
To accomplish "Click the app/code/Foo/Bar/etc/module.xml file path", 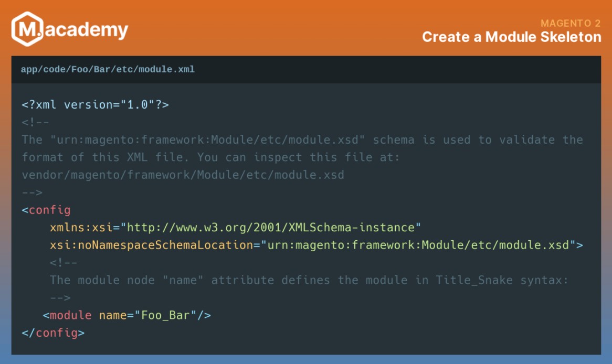I will pos(108,69).
